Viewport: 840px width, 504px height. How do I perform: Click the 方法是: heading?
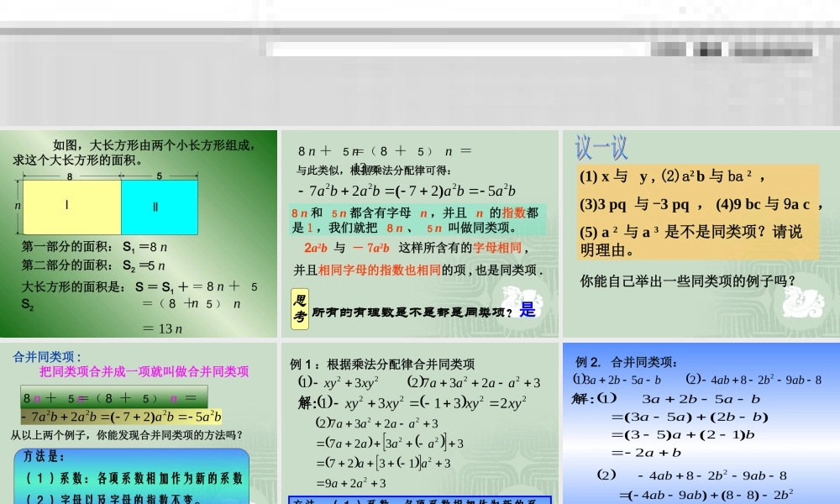click(x=44, y=456)
